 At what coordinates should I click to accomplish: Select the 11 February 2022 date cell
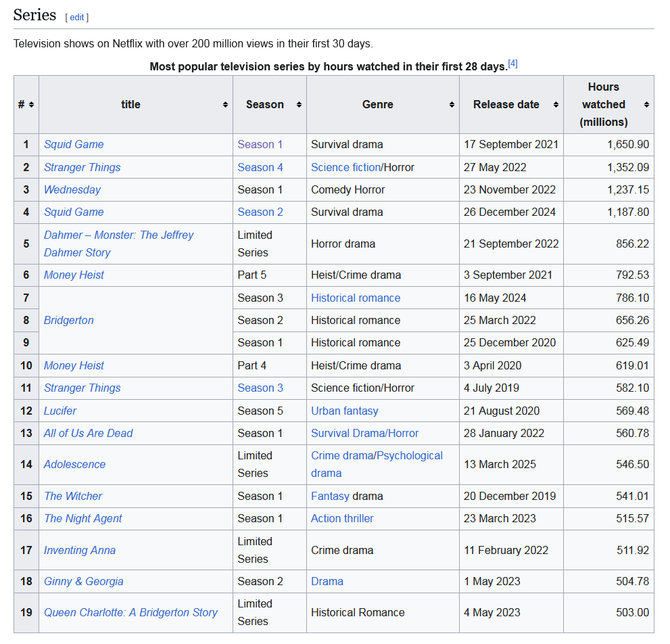coord(511,551)
